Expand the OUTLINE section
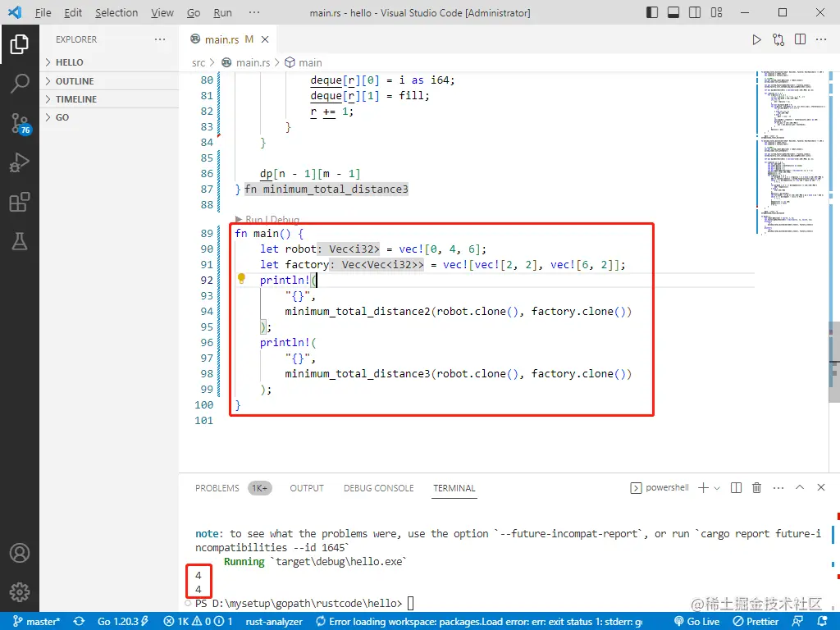840x630 pixels. pos(109,81)
